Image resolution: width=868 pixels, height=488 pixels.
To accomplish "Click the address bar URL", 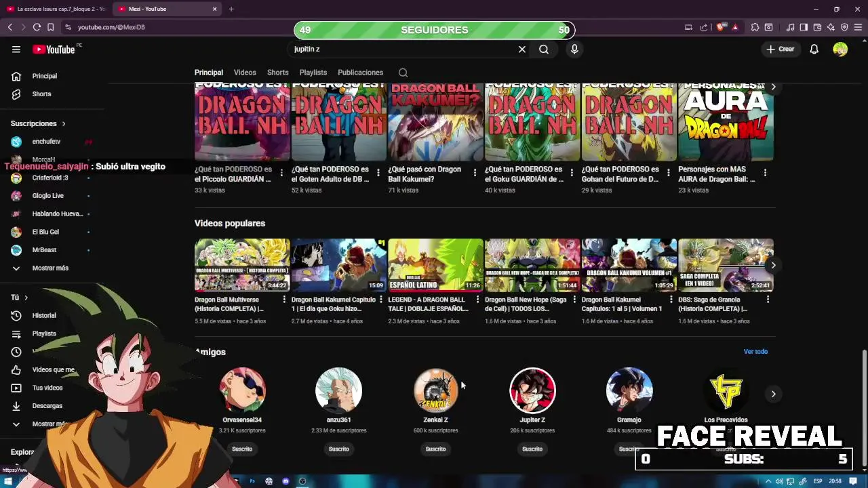I will [x=111, y=27].
